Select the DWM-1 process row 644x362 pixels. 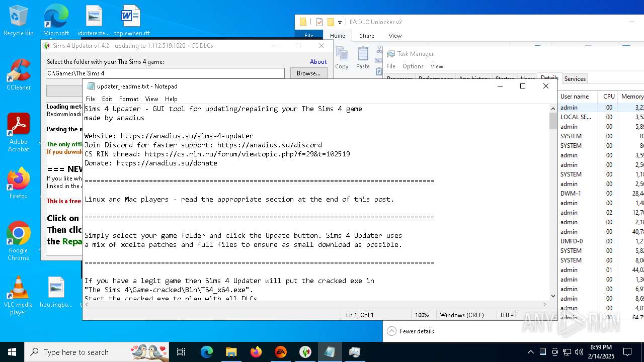pyautogui.click(x=601, y=194)
